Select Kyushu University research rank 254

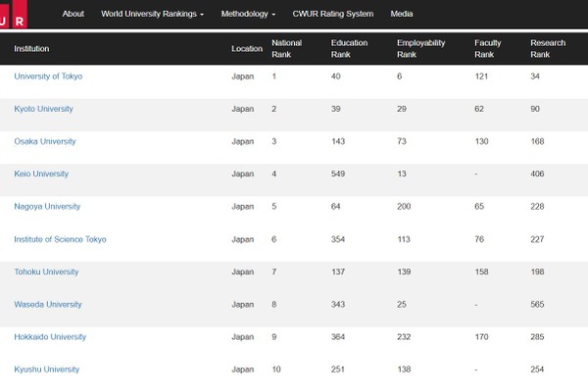coord(537,369)
